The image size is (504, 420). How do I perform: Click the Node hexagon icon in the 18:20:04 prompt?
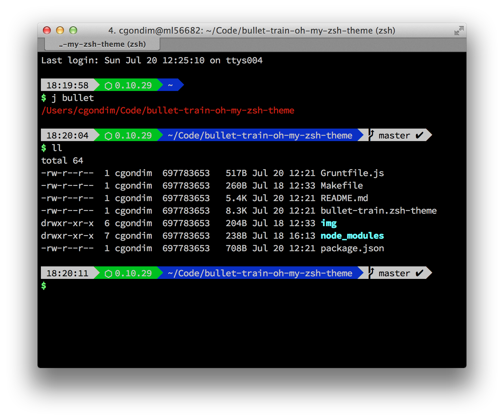pos(108,136)
